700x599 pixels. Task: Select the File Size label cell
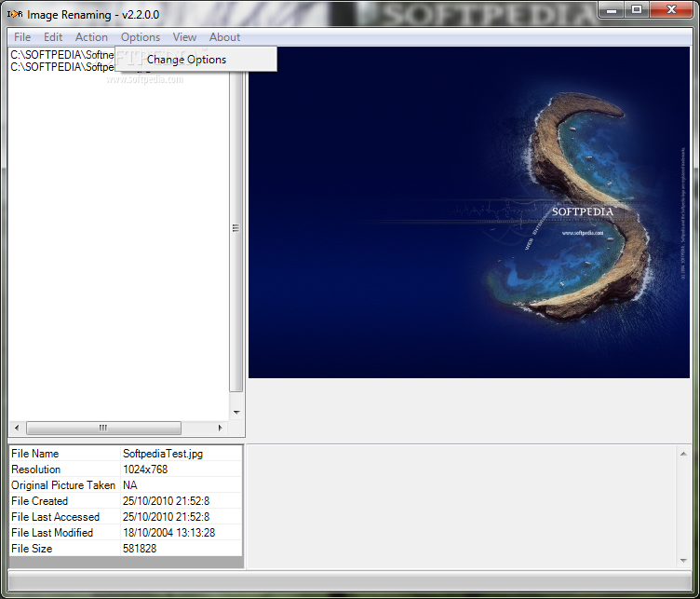(x=65, y=548)
